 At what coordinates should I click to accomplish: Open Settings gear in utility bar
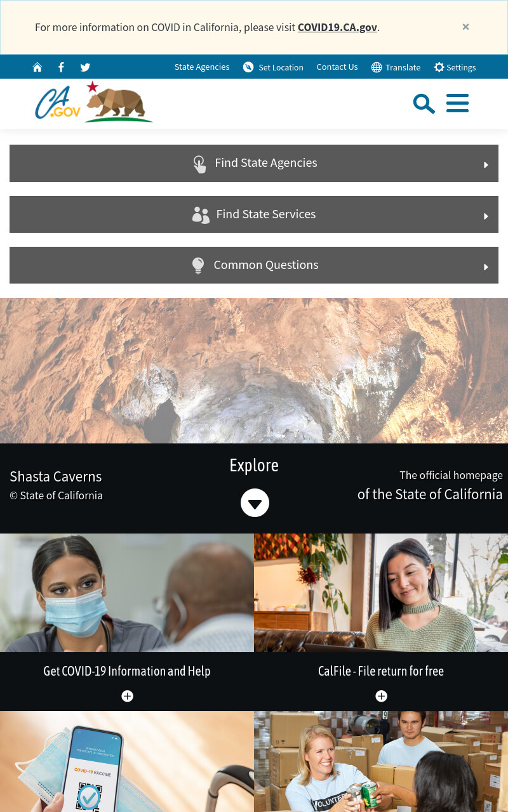click(x=455, y=67)
